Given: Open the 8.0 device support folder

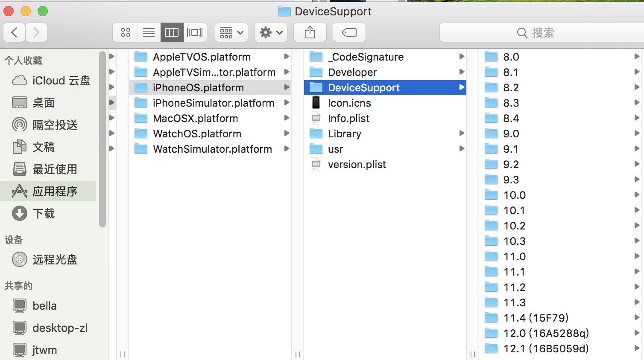Looking at the screenshot, I should point(560,57).
